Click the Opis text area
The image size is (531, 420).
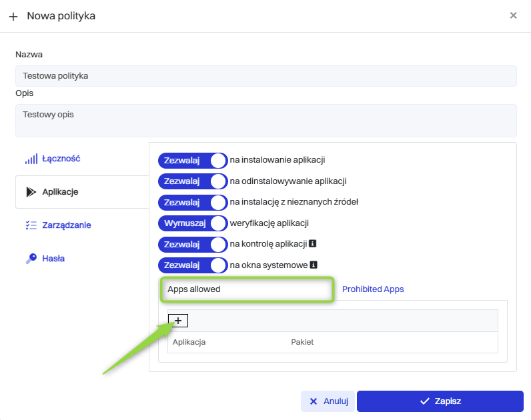265,120
